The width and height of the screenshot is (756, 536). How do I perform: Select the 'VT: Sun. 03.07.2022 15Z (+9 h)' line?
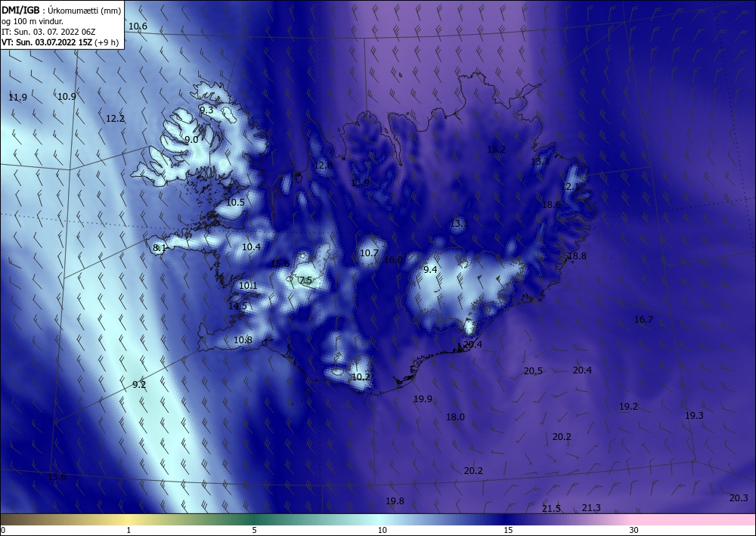60,42
